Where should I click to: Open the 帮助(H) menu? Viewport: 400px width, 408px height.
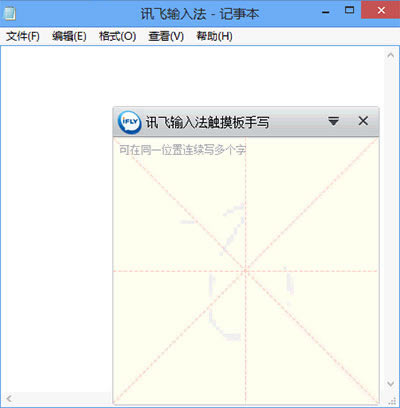(214, 36)
